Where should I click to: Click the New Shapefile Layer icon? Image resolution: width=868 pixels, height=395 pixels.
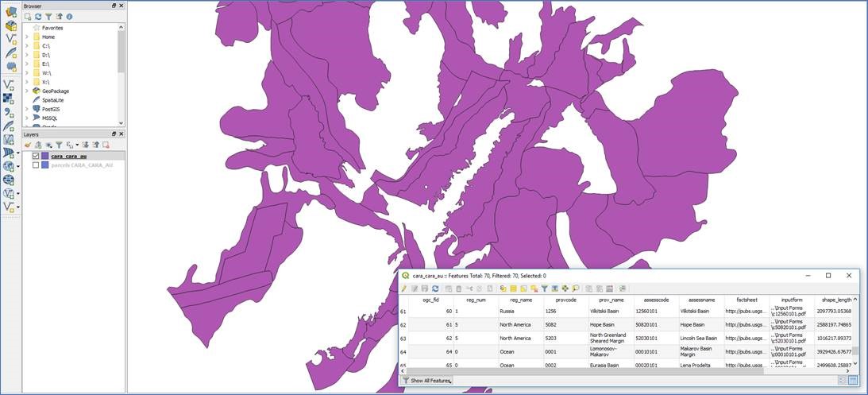(10, 39)
